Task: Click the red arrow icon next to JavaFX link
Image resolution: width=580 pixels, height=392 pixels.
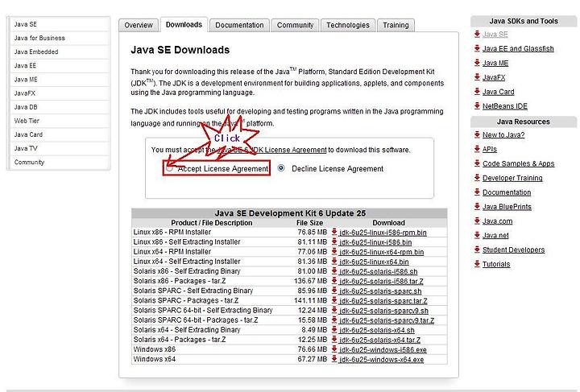Action: point(477,77)
